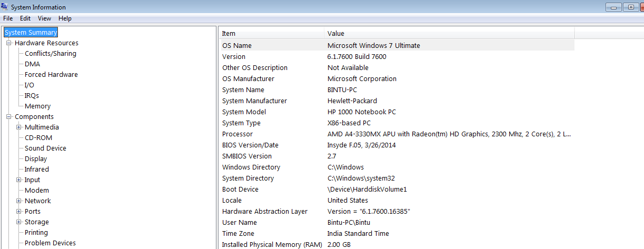This screenshot has height=249, width=644.
Task: Select Printing tree item
Action: pyautogui.click(x=36, y=233)
